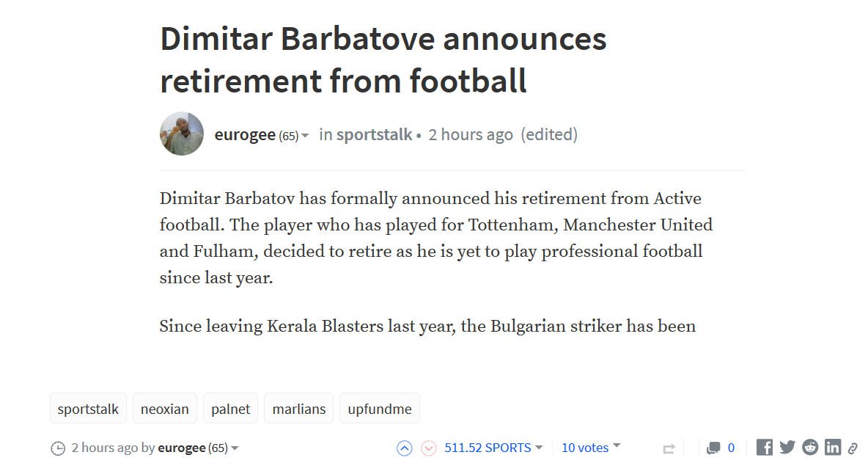Click the reblog arrow icon
Viewport: 868px width, 466px height.
[x=668, y=448]
